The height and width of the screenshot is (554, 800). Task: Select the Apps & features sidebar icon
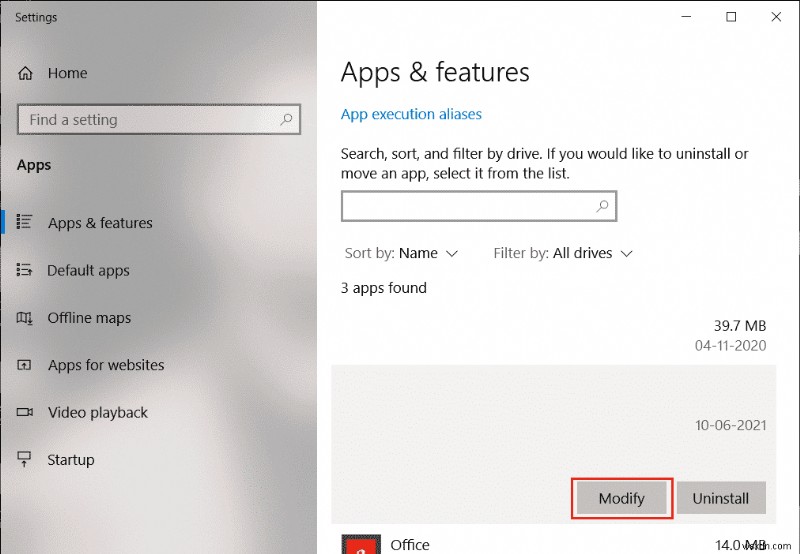26,222
